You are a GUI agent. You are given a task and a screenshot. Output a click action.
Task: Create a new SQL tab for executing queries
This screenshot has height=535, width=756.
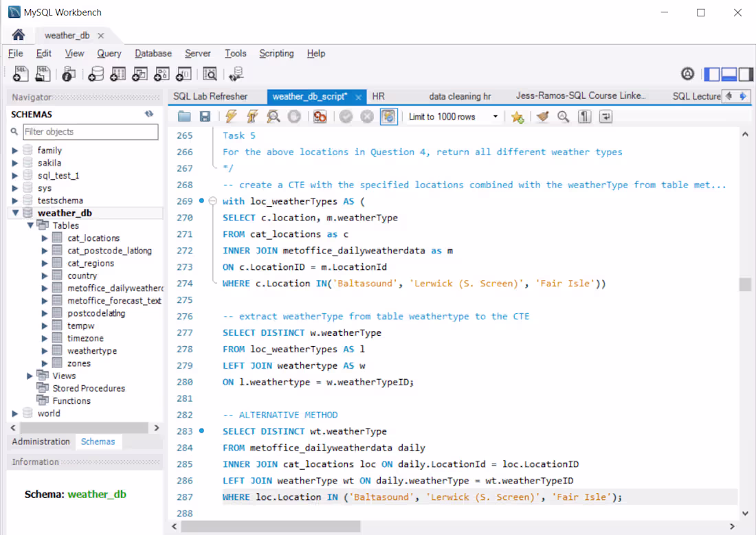click(x=20, y=74)
